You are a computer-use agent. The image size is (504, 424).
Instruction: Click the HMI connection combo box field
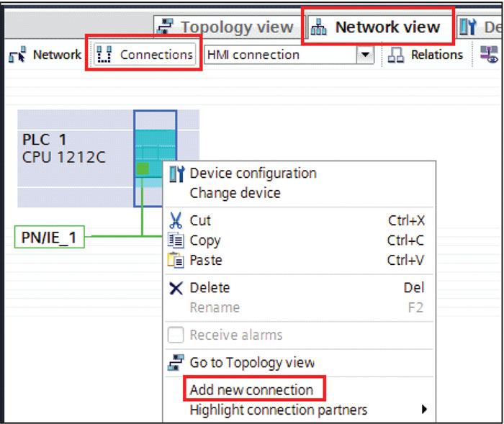pyautogui.click(x=281, y=55)
